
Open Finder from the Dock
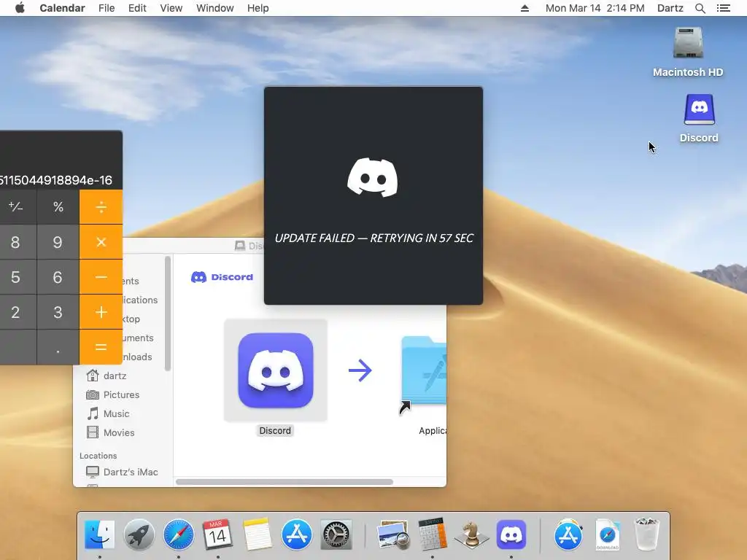[x=99, y=534]
